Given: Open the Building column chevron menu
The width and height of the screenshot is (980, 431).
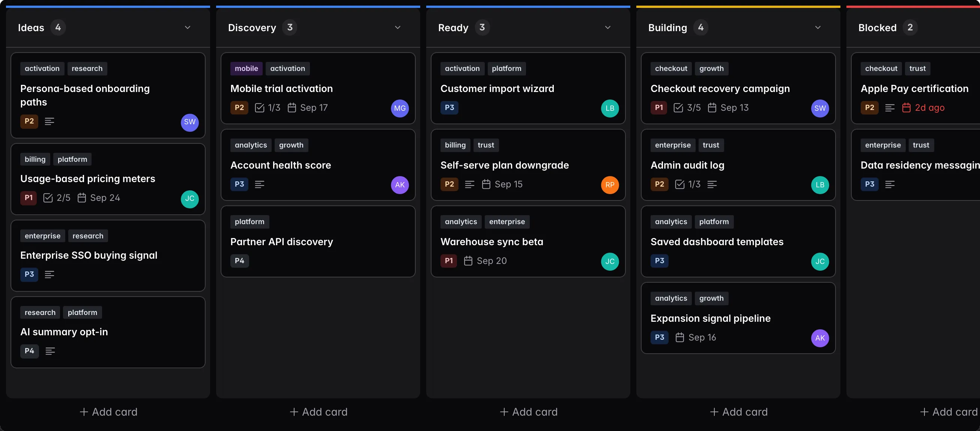Looking at the screenshot, I should pyautogui.click(x=818, y=27).
